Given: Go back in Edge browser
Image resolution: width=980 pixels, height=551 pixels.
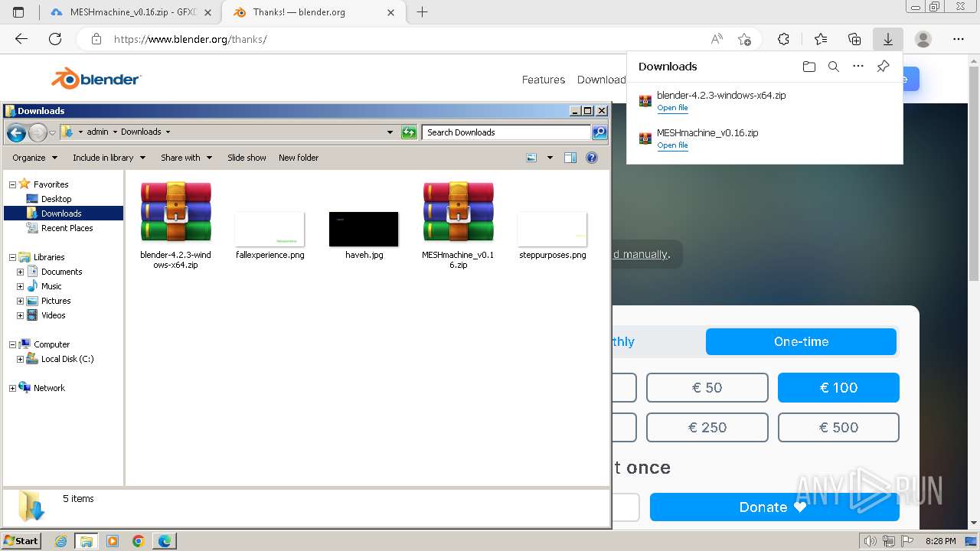Looking at the screenshot, I should click(21, 39).
